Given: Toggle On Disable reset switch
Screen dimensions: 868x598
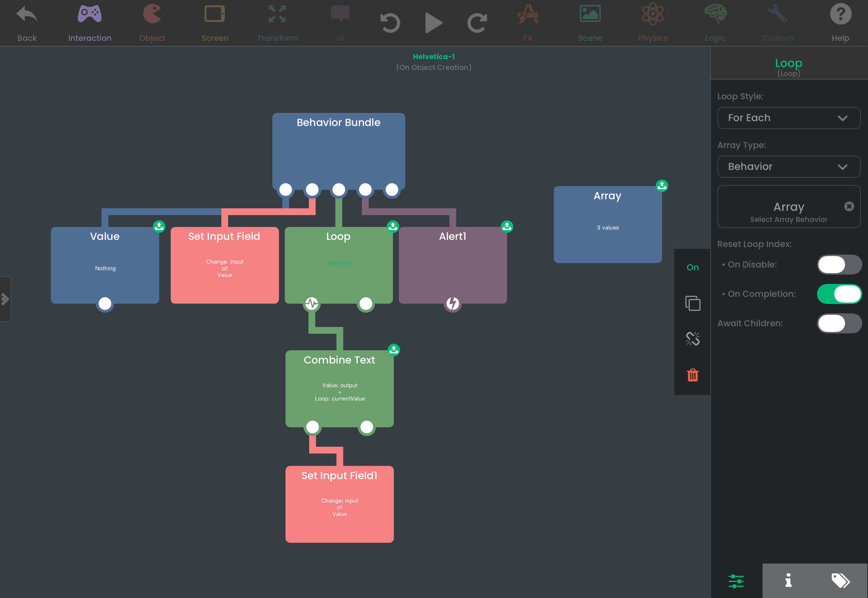Looking at the screenshot, I should click(x=839, y=265).
